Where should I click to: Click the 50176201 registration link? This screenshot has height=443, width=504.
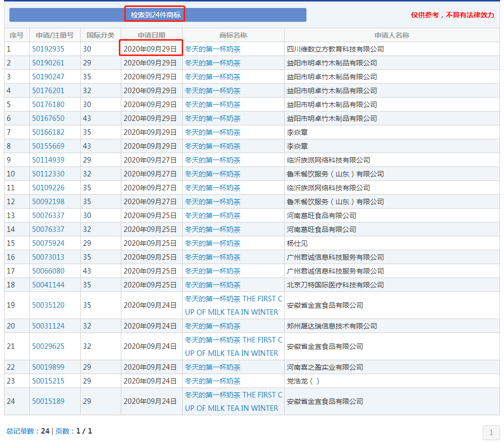[48, 91]
